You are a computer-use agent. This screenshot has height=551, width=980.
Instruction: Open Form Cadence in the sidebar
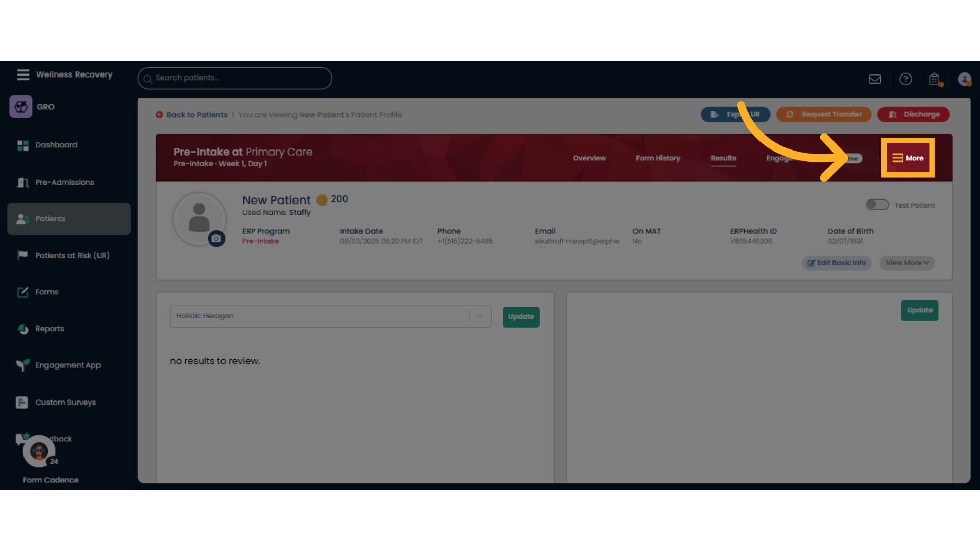coord(51,480)
